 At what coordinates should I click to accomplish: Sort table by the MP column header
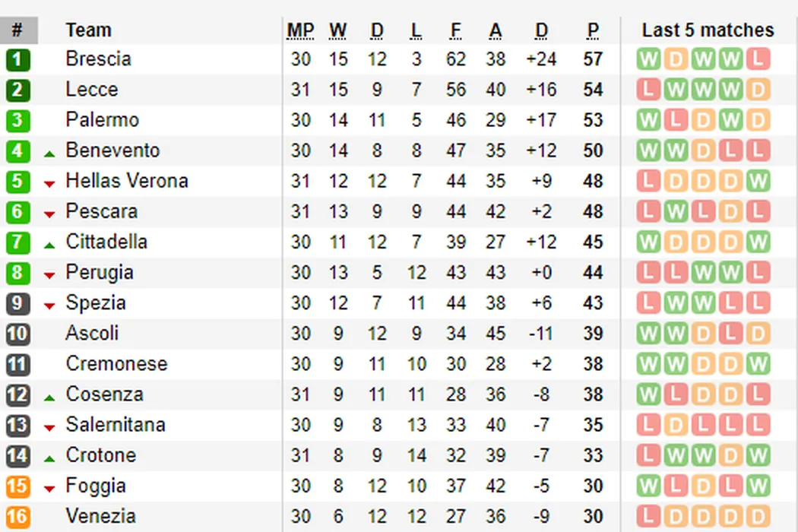pyautogui.click(x=300, y=30)
